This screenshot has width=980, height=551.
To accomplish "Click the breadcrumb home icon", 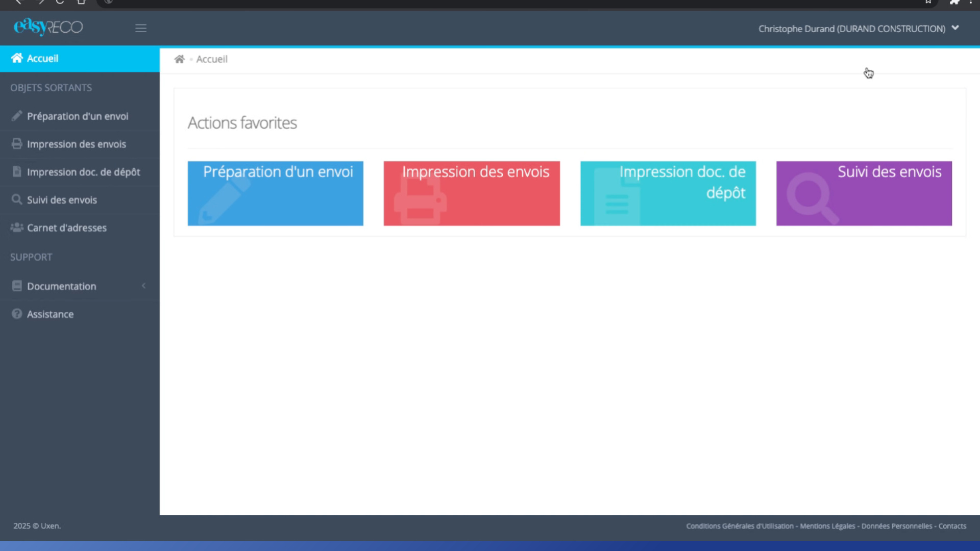I will coord(179,59).
